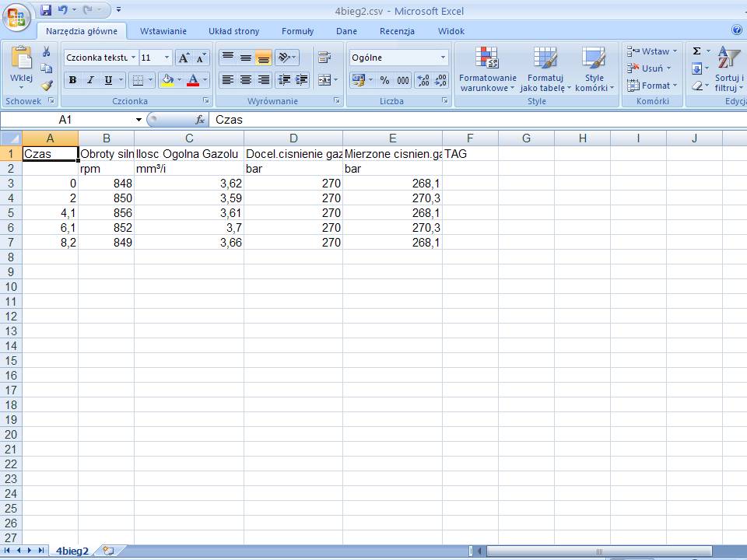Select the 4bieg2 sheet tab
The image size is (747, 560).
72,551
